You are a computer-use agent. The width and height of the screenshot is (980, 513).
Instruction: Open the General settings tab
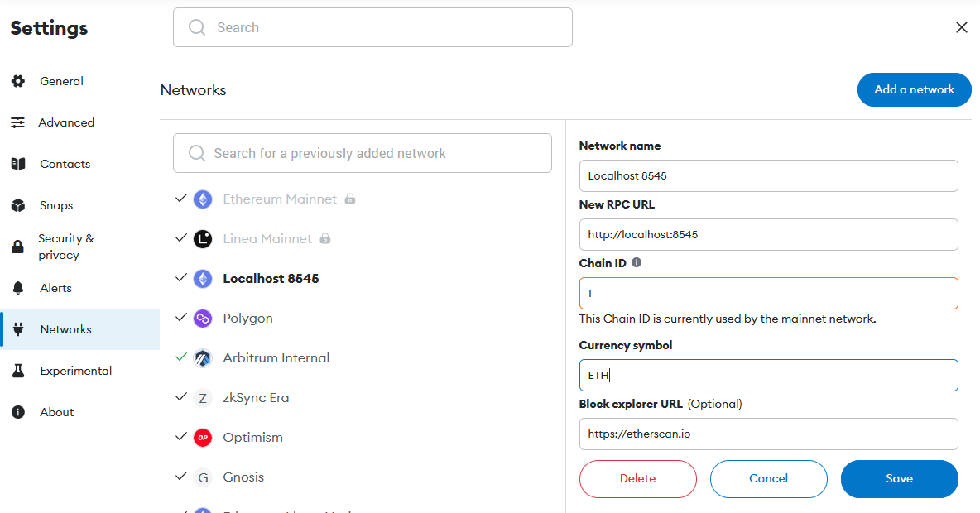click(61, 81)
